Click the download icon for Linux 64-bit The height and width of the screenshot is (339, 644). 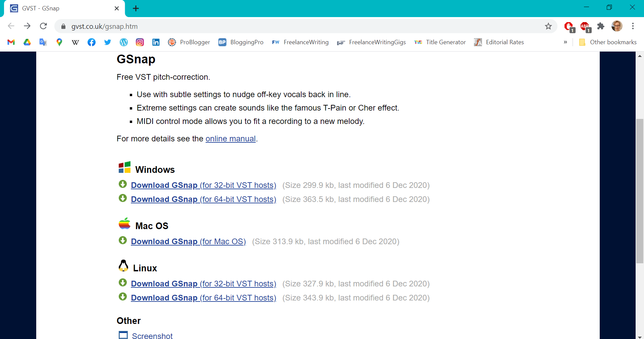(x=123, y=297)
